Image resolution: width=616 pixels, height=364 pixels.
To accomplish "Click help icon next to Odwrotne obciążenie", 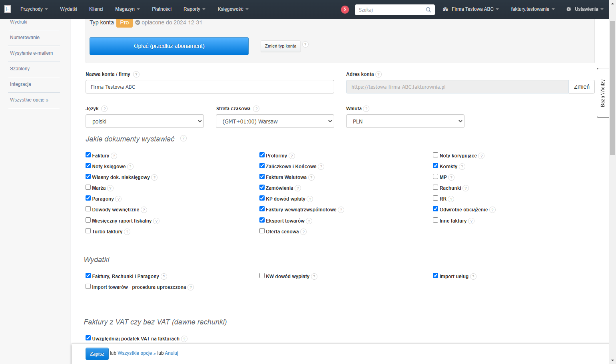I will 492,210.
